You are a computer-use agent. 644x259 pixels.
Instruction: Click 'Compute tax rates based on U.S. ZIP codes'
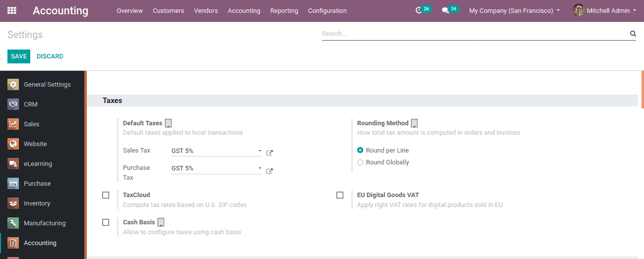[185, 205]
